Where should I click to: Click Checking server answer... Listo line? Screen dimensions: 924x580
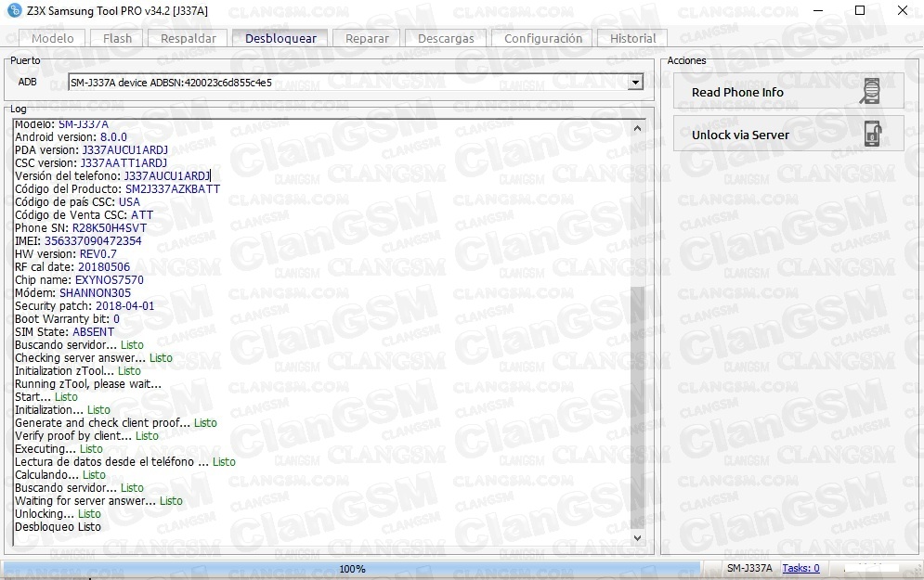(x=93, y=358)
